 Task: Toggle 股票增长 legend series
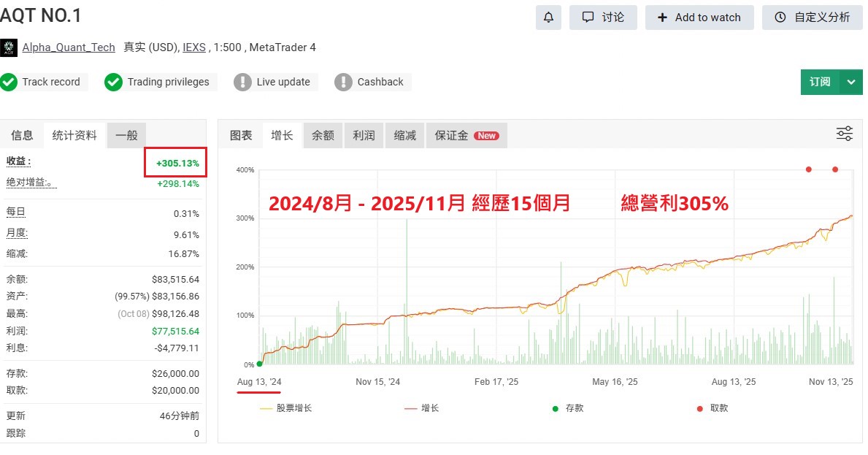point(285,408)
